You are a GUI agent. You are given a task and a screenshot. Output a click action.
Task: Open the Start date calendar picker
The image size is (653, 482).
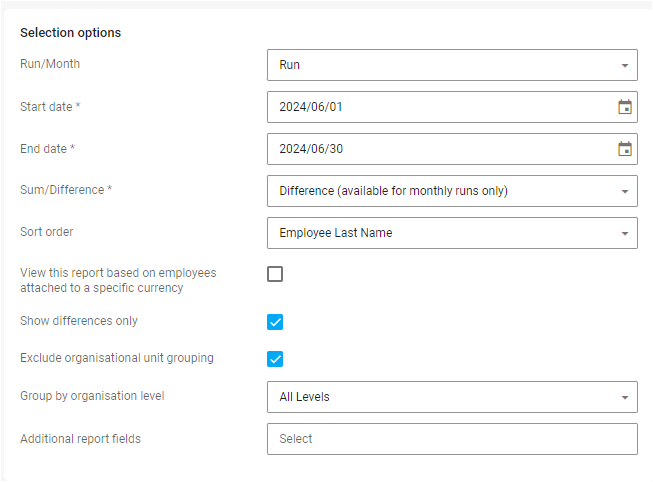coord(625,107)
